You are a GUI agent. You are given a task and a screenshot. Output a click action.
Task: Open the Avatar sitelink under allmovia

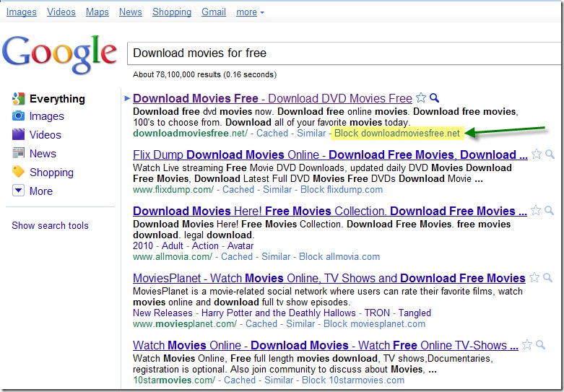(x=240, y=245)
